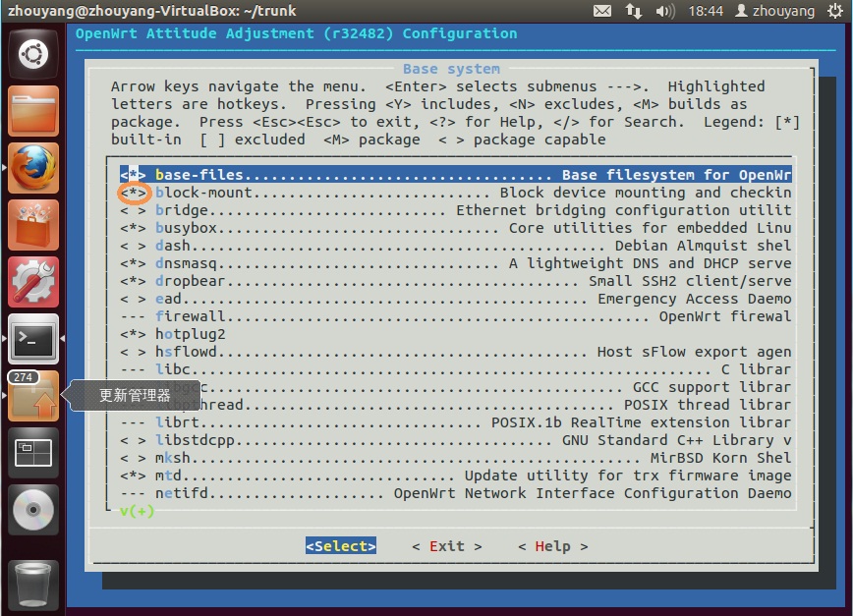This screenshot has height=616, width=853.
Task: Click the 'GCC support librar' description
Action: coord(711,387)
